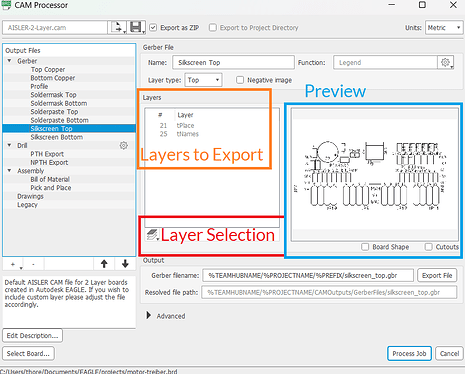Enable the Cutouts checkbox
The image size is (465, 374).
[429, 247]
